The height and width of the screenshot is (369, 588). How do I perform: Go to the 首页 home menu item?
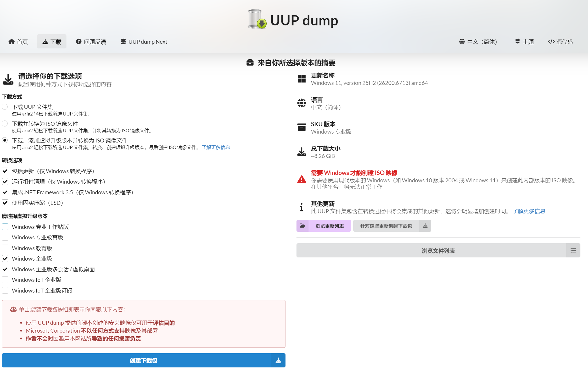[18, 42]
